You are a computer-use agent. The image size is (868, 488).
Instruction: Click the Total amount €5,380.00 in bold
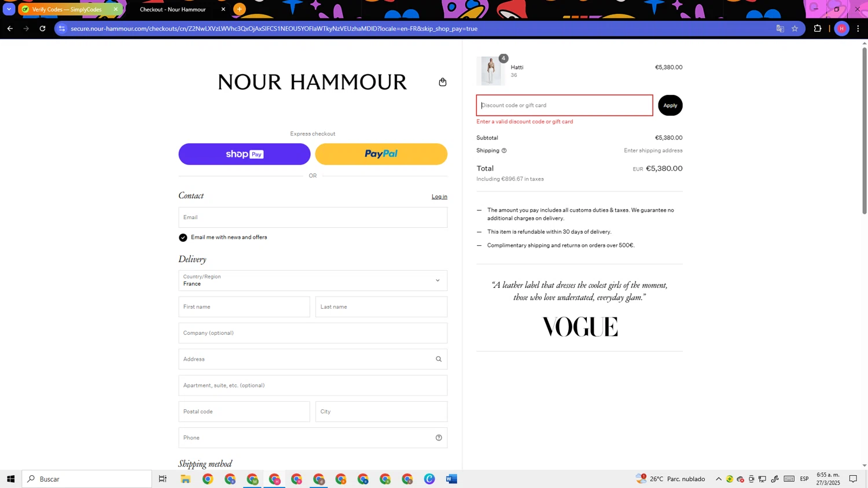pos(664,169)
